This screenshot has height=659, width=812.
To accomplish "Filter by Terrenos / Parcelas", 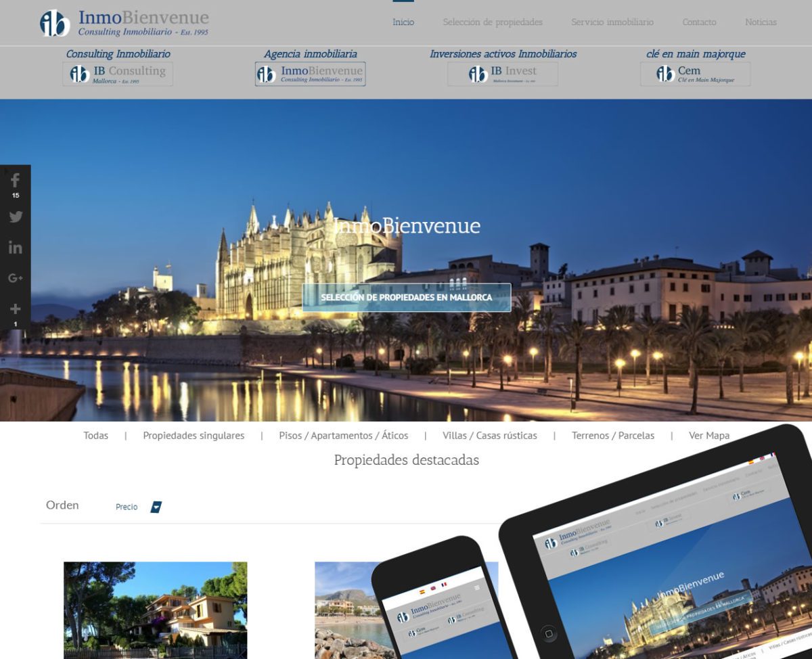I will pos(613,436).
